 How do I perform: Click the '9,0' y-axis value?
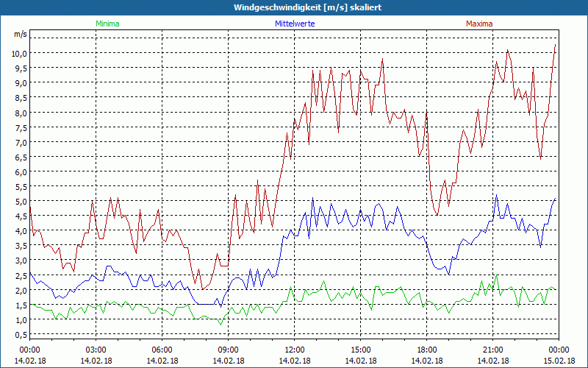(x=21, y=83)
